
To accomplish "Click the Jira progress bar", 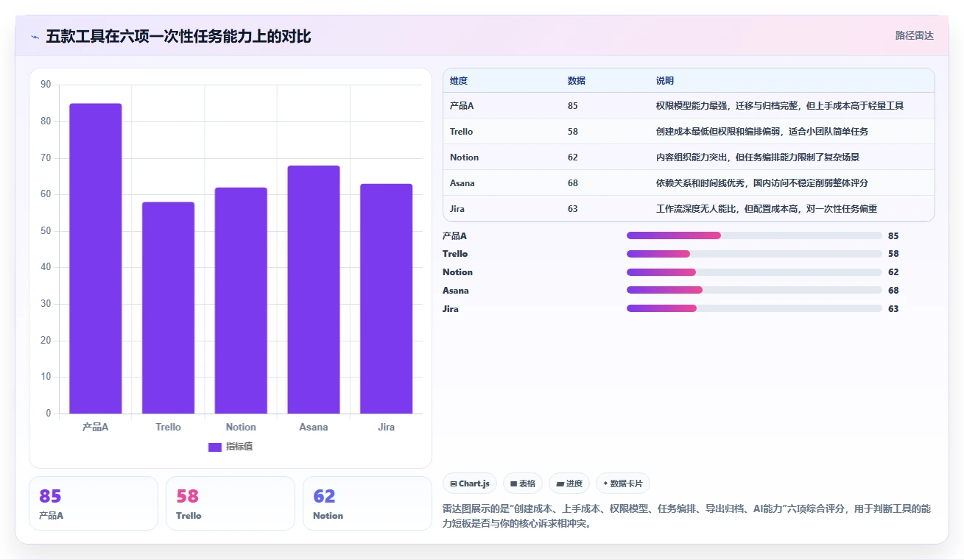I will click(754, 308).
